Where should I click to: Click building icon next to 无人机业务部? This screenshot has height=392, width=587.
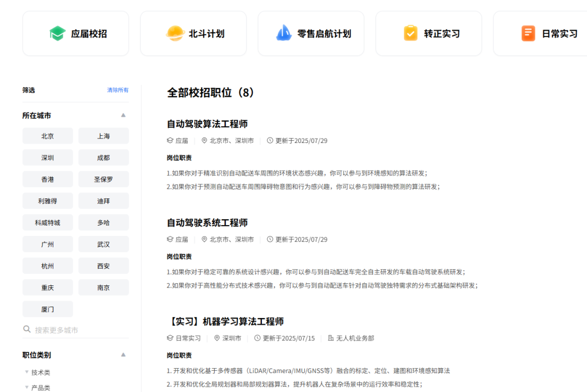[x=330, y=338]
